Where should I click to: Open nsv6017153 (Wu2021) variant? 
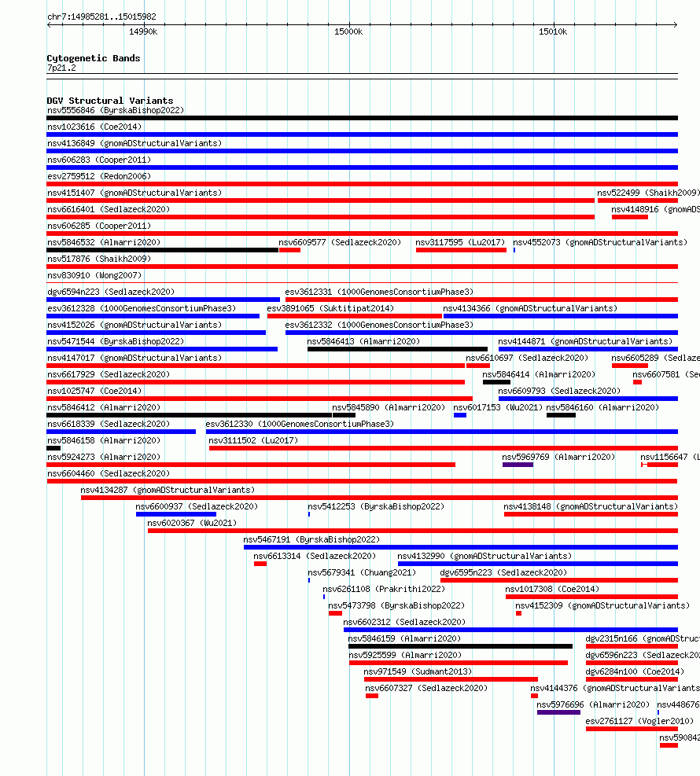click(498, 407)
